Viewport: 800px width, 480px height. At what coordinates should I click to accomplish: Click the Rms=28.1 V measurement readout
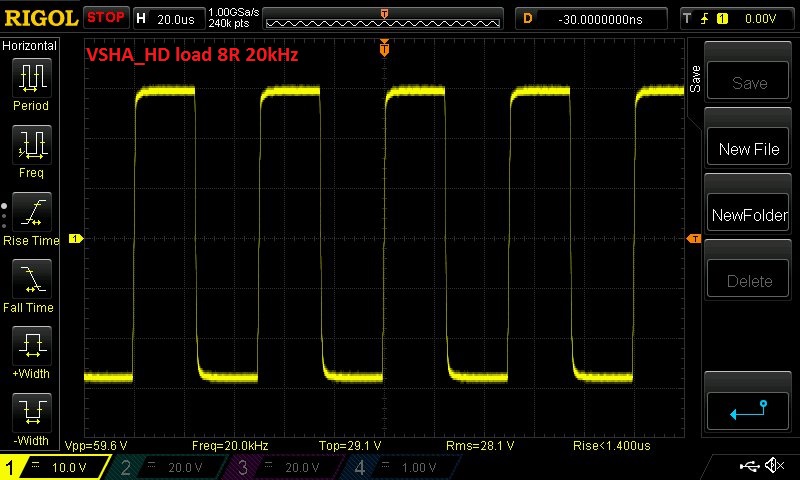(480, 445)
